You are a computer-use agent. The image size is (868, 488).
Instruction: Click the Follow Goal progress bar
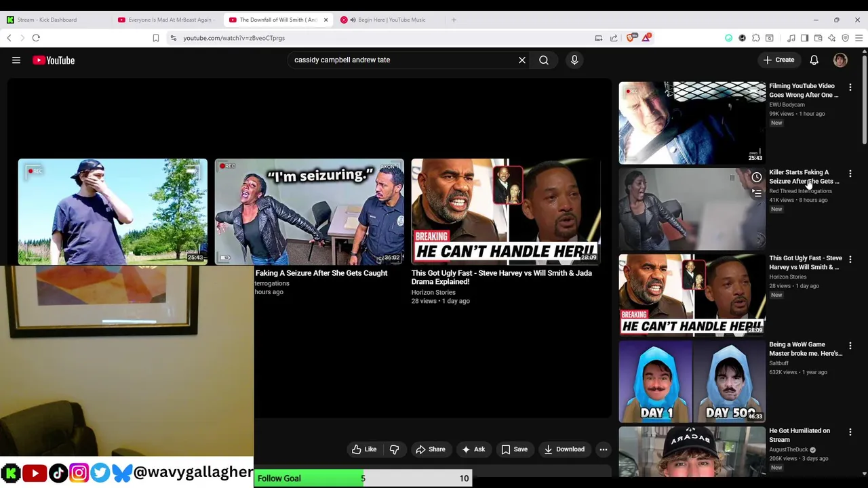tap(363, 479)
